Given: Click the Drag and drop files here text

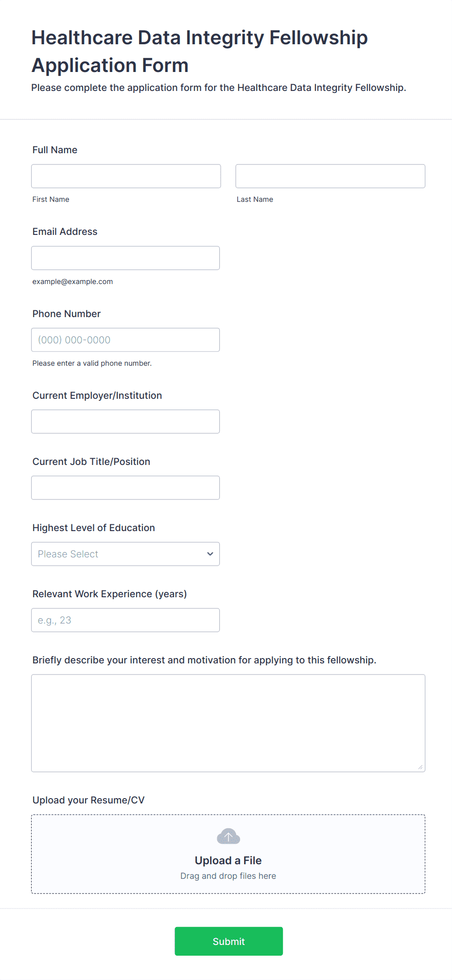Looking at the screenshot, I should click(x=228, y=876).
